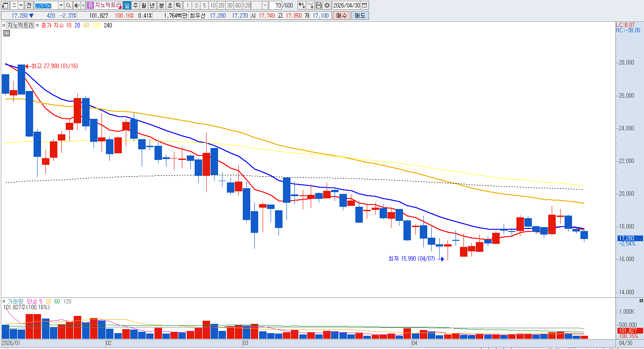Click the green 60 volume average legend
The image size is (644, 349).
(57, 301)
